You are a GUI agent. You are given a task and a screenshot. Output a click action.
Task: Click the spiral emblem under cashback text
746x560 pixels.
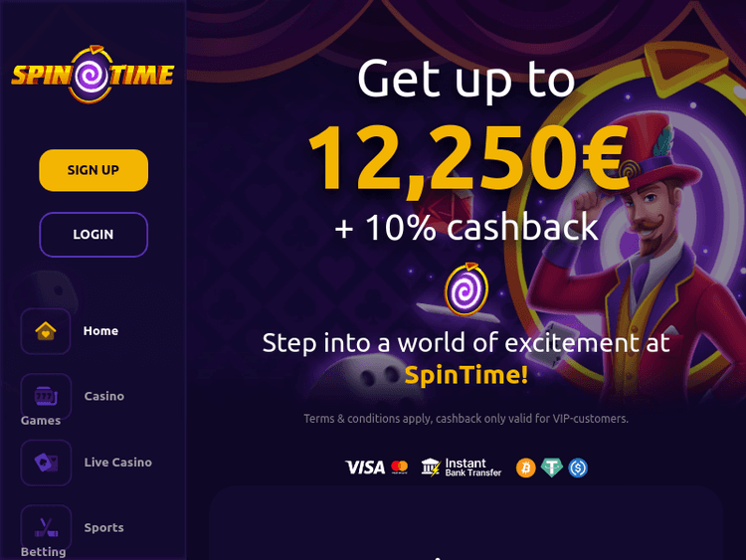[466, 289]
